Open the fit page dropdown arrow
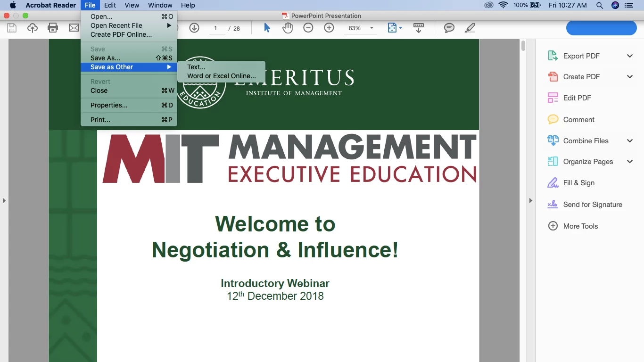This screenshot has height=362, width=644. click(x=401, y=28)
